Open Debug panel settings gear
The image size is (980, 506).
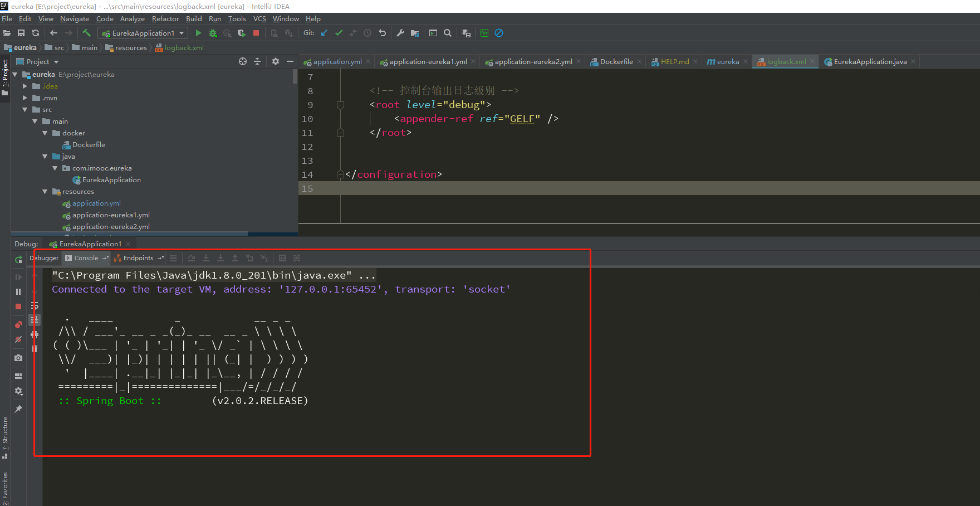tap(18, 391)
